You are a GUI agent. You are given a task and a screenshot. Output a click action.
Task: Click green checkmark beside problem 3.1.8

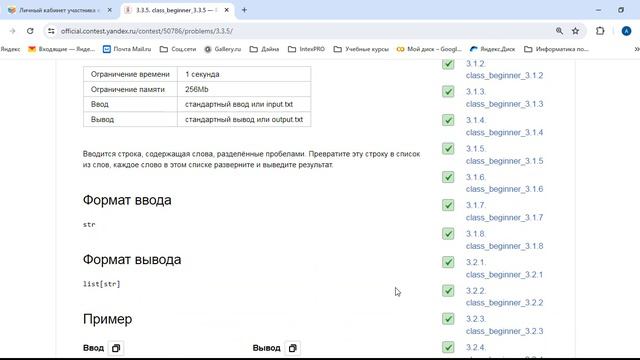coord(448,233)
